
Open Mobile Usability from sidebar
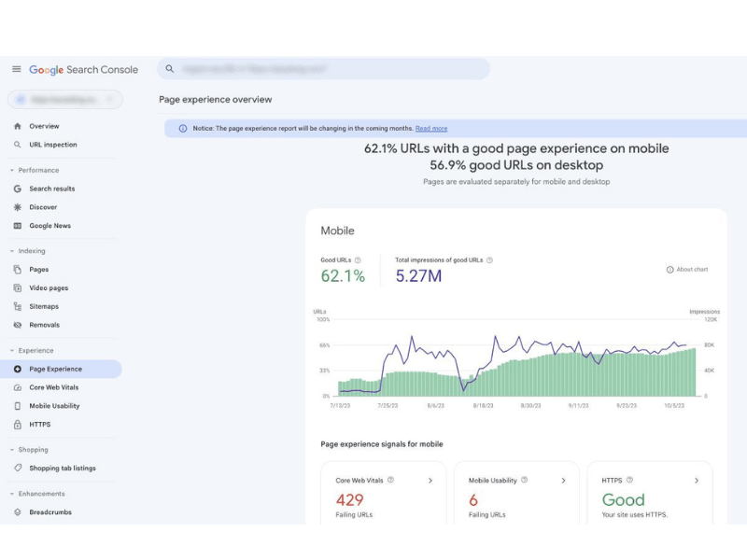click(x=54, y=406)
